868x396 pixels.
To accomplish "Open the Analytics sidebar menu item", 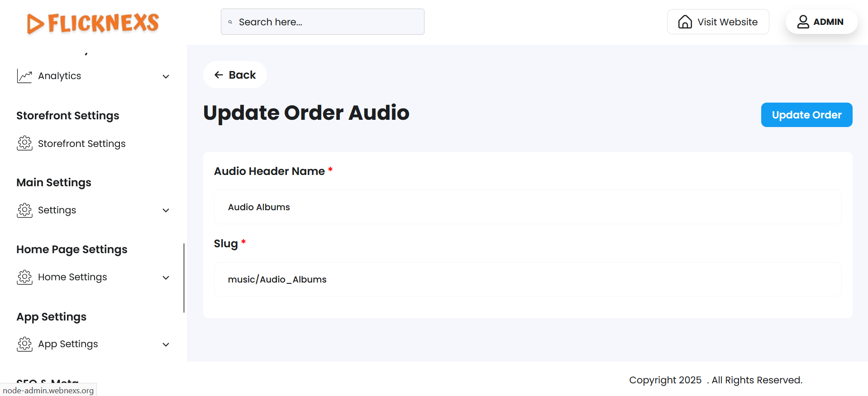I will click(59, 76).
